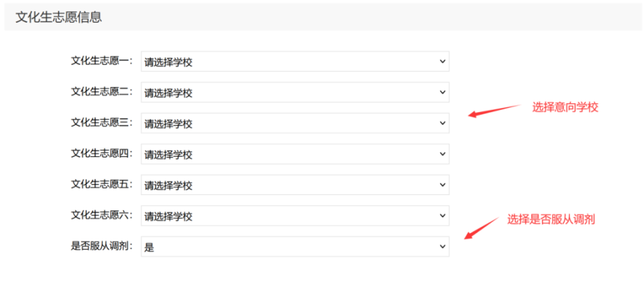Click the chevron arrow of 文化生志愿一 dropdown
This screenshot has width=644, height=287.
pyautogui.click(x=442, y=62)
